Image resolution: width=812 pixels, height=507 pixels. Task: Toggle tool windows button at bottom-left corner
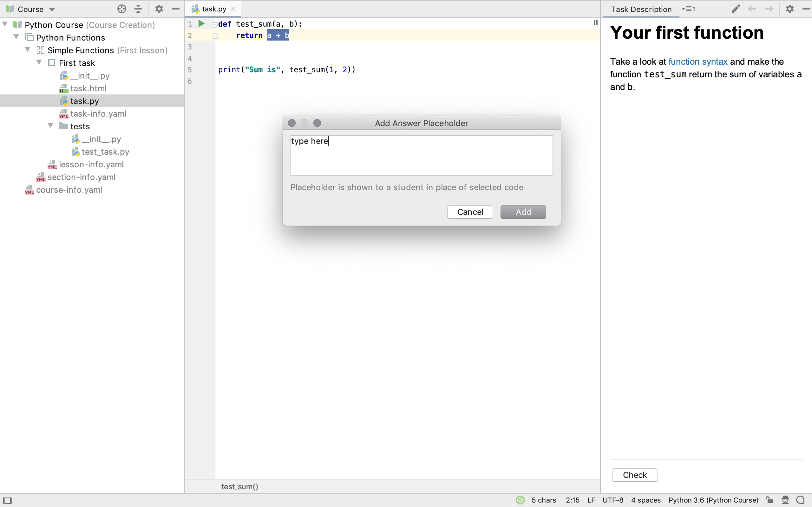pos(7,500)
